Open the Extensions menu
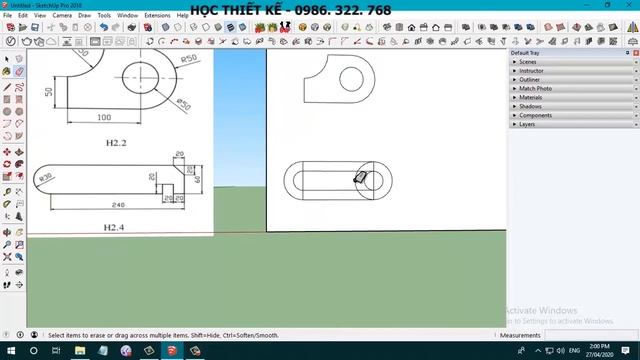640x360 pixels. tap(157, 16)
